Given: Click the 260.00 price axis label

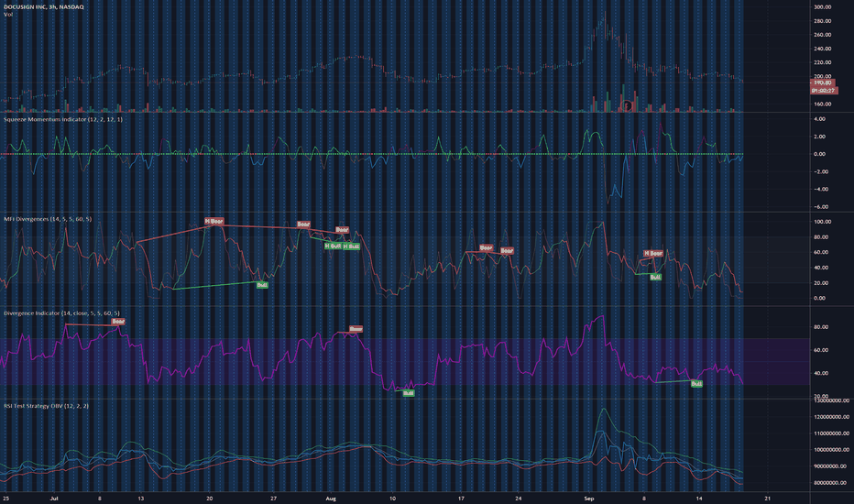Looking at the screenshot, I should point(823,35).
